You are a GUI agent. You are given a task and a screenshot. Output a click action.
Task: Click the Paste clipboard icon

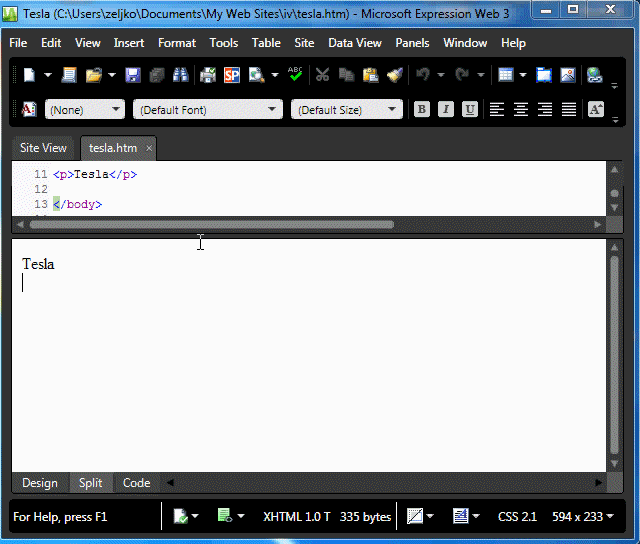pyautogui.click(x=370, y=75)
